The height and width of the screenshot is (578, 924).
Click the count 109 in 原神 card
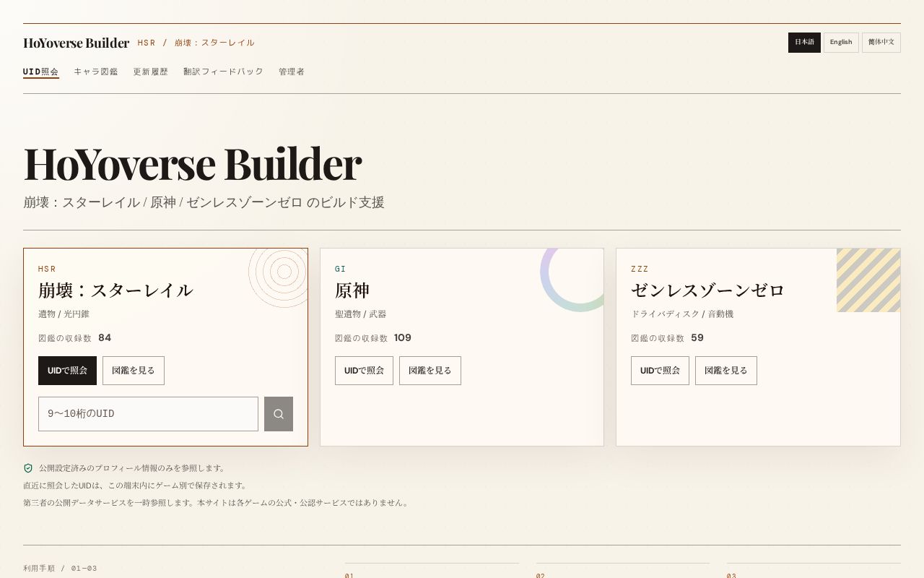point(403,338)
